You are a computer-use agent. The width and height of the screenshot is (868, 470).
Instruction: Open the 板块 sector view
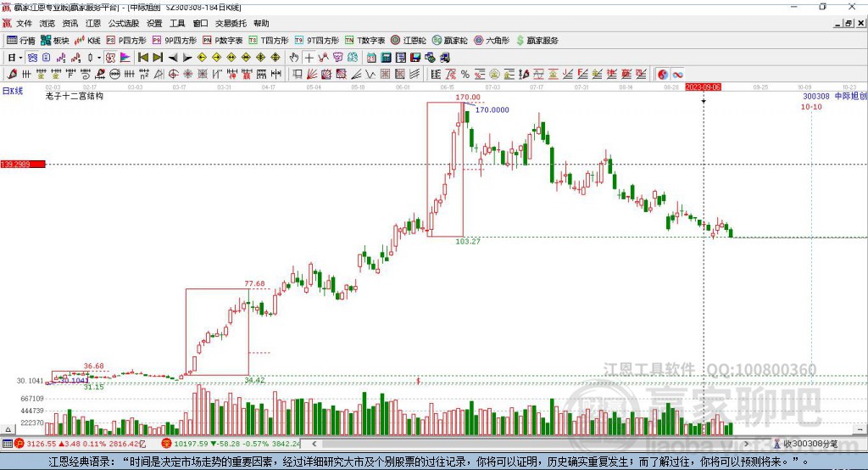tap(54, 41)
